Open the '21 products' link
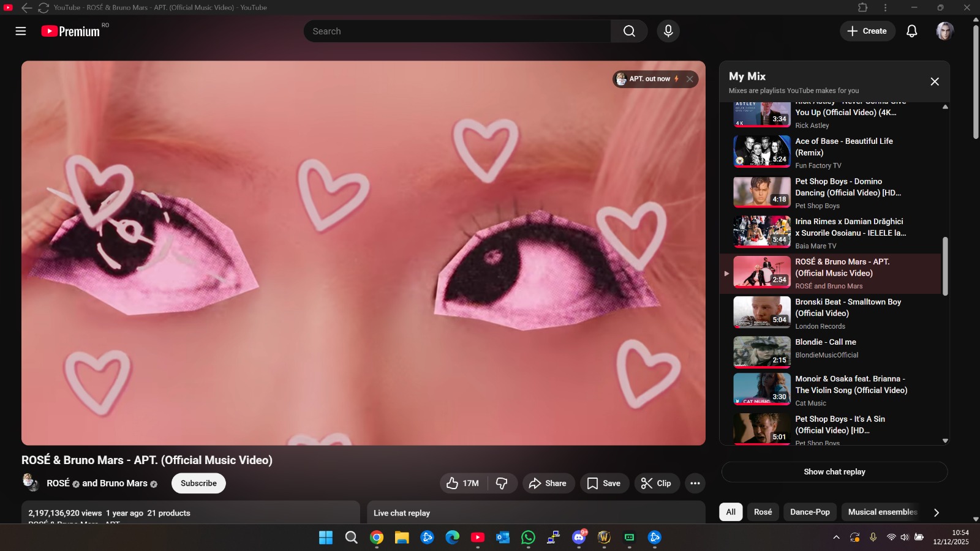The image size is (980, 551). [x=168, y=513]
